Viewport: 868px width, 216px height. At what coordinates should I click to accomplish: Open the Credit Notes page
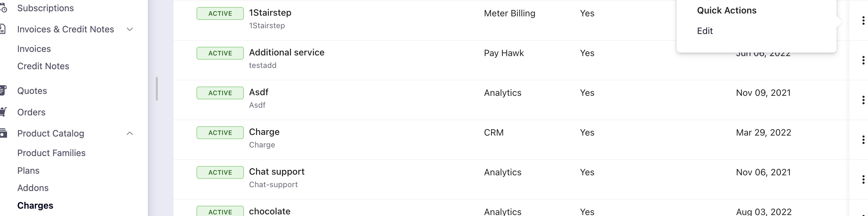43,66
